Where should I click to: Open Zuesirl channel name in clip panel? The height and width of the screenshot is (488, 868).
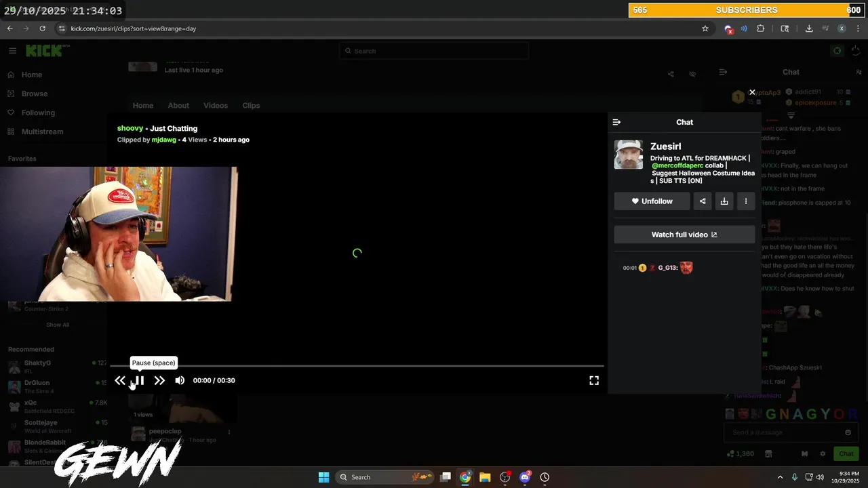pos(666,146)
